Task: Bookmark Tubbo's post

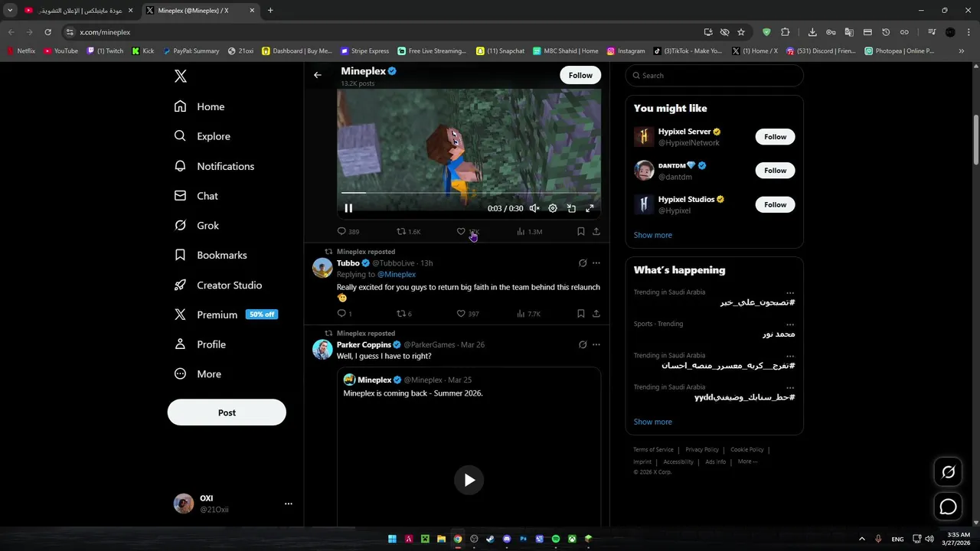Action: [581, 314]
